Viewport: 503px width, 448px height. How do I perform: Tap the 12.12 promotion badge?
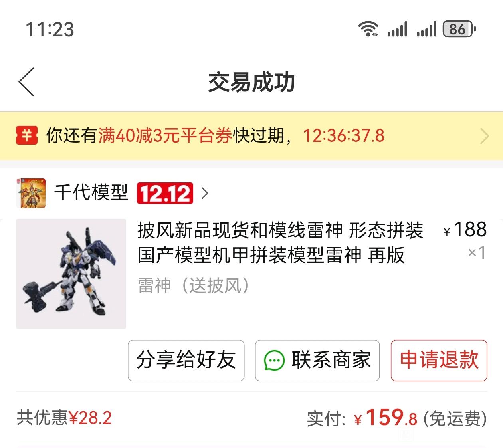tap(165, 194)
